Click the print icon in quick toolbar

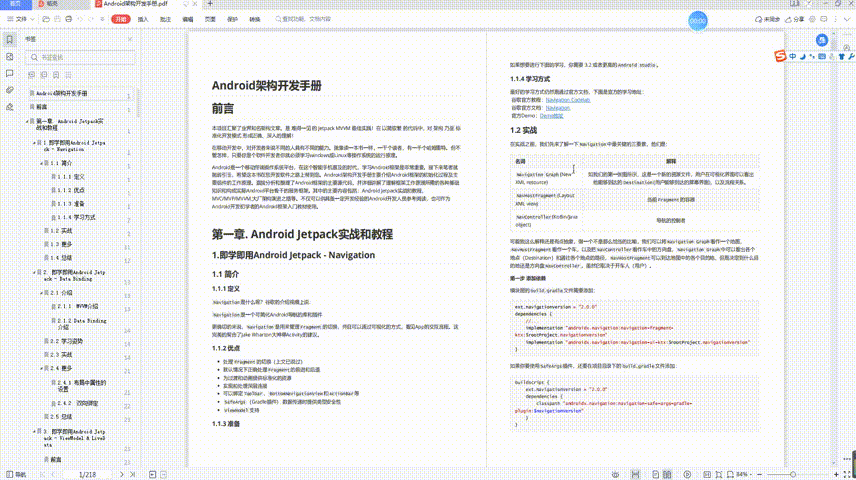pos(69,19)
